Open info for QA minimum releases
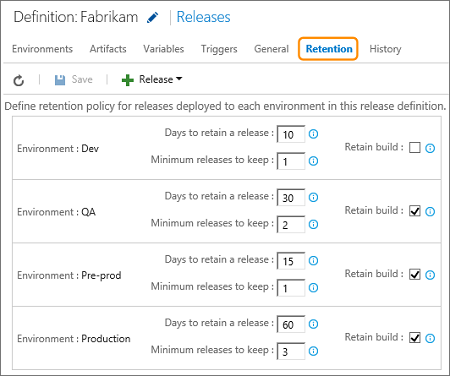450x376 pixels. 313,224
